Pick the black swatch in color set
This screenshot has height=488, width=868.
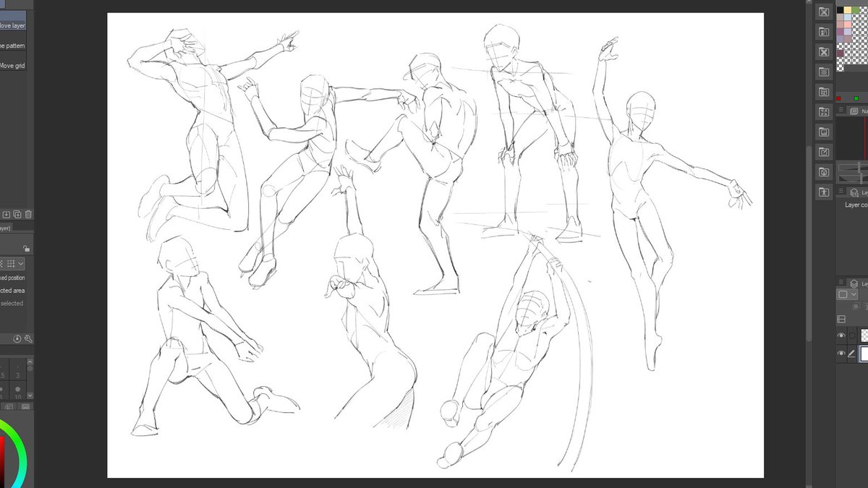pyautogui.click(x=840, y=10)
